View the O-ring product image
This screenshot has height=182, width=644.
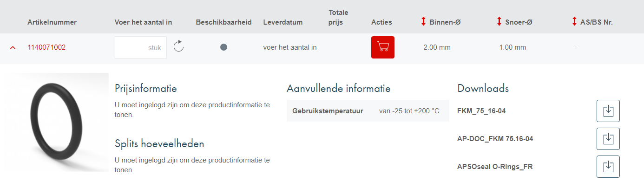tap(54, 123)
